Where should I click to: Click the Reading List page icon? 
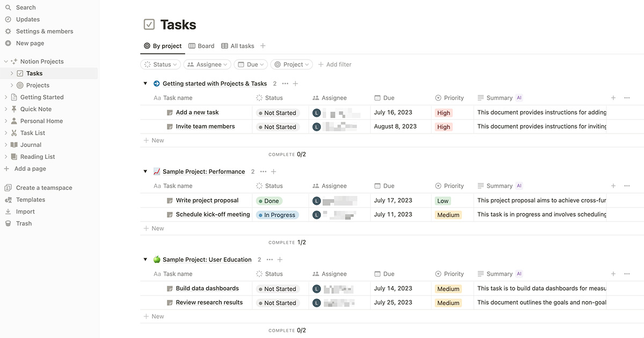pos(14,157)
